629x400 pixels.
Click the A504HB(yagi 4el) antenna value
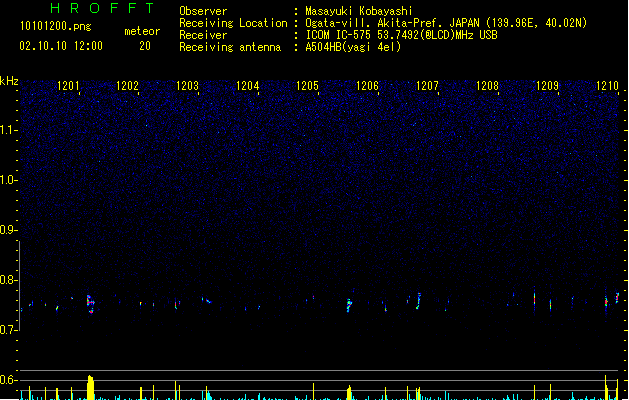point(353,47)
